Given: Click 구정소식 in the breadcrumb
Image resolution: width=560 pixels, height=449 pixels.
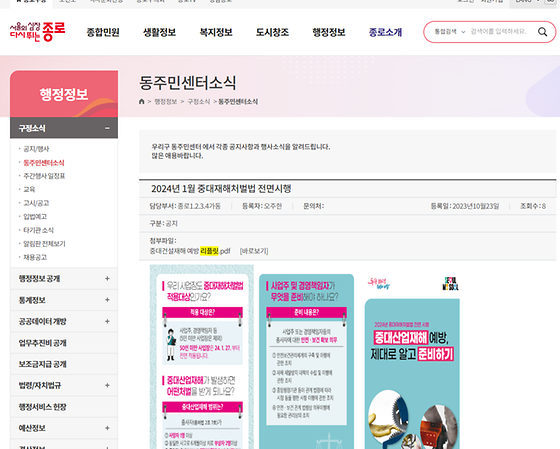Looking at the screenshot, I should tap(199, 102).
